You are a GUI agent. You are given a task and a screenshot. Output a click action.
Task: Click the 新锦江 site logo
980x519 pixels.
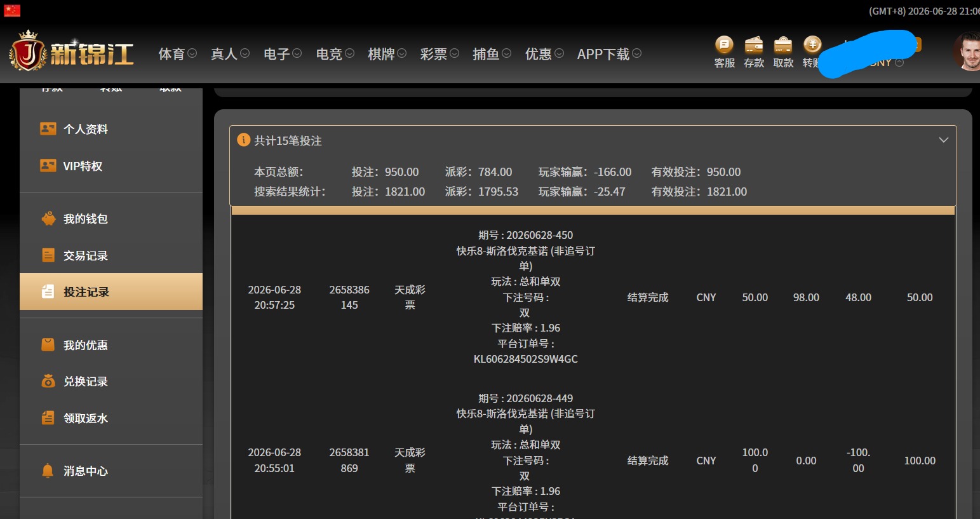pos(71,50)
